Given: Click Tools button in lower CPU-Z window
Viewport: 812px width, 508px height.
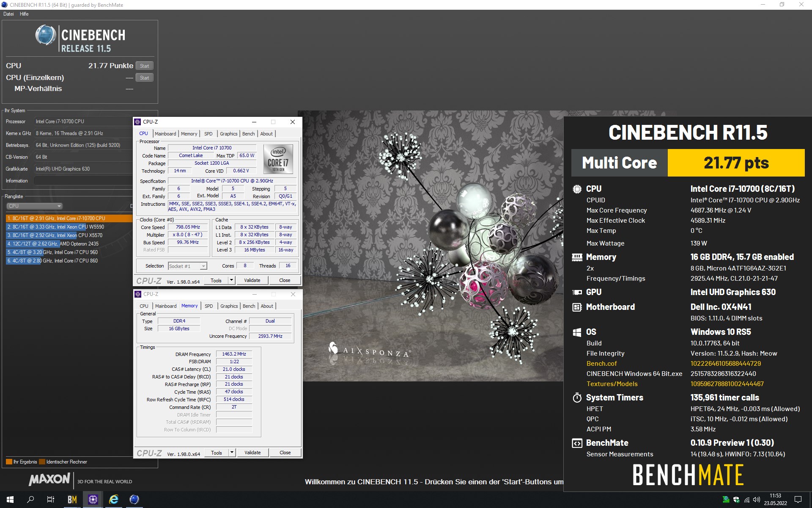Looking at the screenshot, I should click(217, 453).
